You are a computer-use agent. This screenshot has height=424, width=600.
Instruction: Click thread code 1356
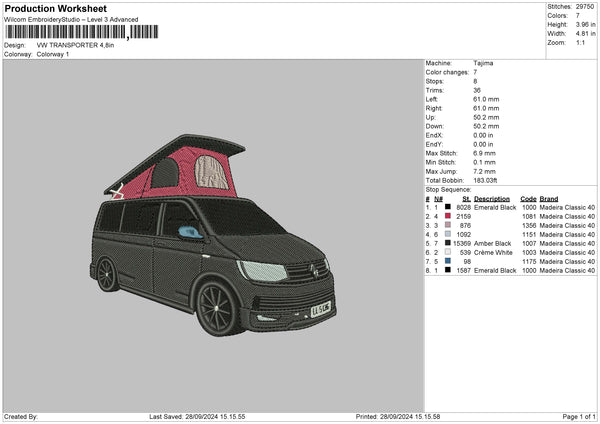(529, 225)
